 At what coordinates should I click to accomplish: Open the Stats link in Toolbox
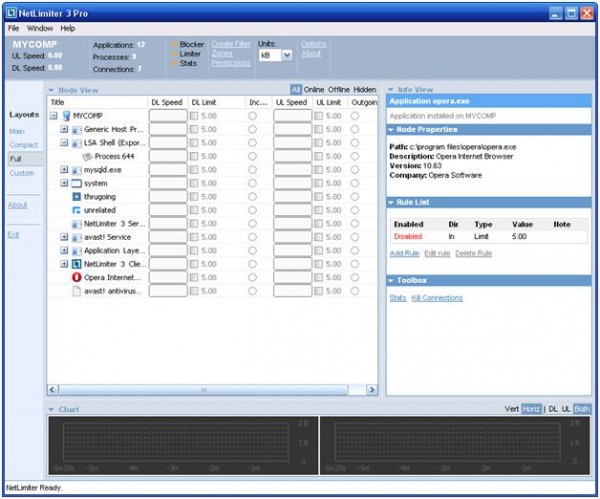[398, 298]
